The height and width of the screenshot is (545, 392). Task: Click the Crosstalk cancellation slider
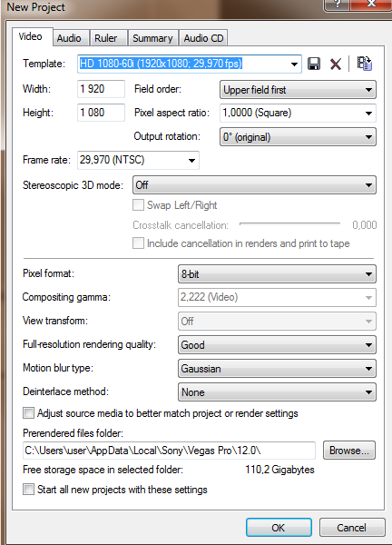[x=290, y=224]
